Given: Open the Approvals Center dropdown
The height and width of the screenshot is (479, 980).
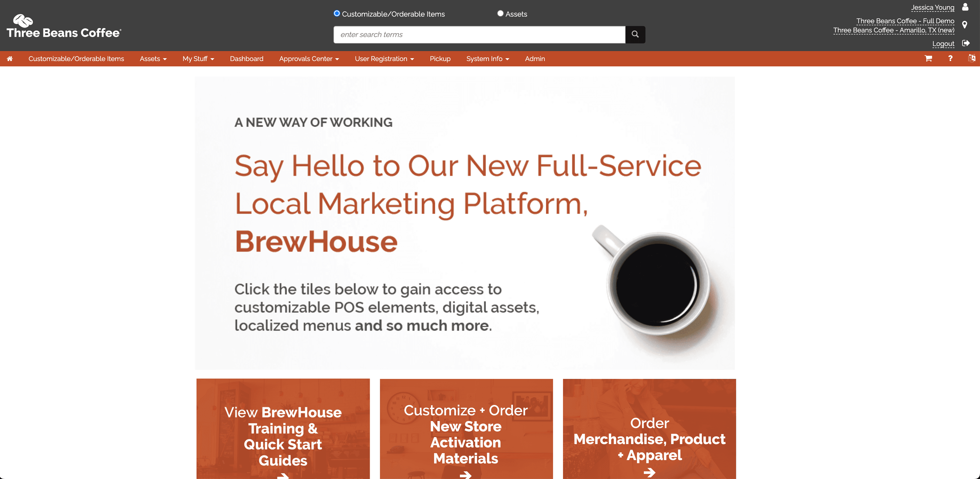Looking at the screenshot, I should (309, 59).
